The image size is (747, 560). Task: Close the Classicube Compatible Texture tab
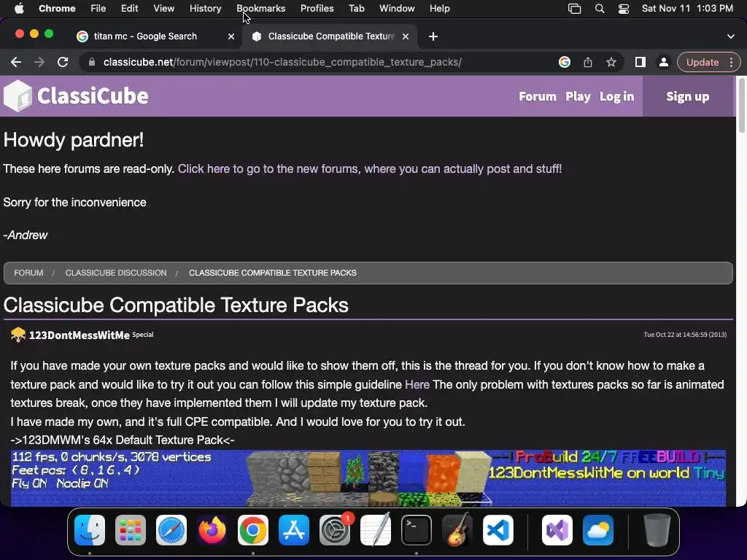pyautogui.click(x=406, y=36)
